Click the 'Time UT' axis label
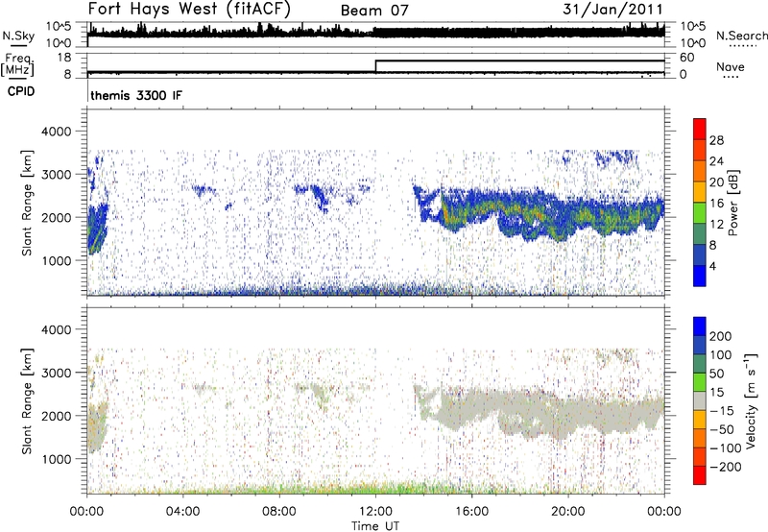The image size is (768, 532). pyautogui.click(x=375, y=525)
